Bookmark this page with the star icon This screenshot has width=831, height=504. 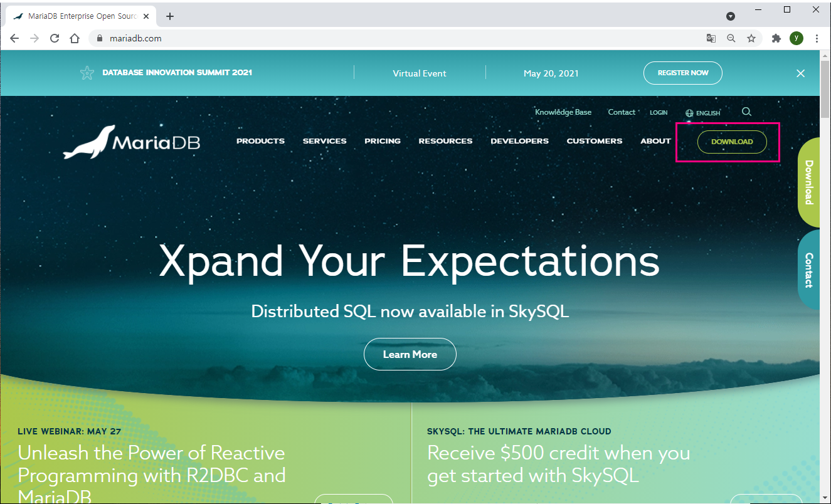click(x=751, y=38)
